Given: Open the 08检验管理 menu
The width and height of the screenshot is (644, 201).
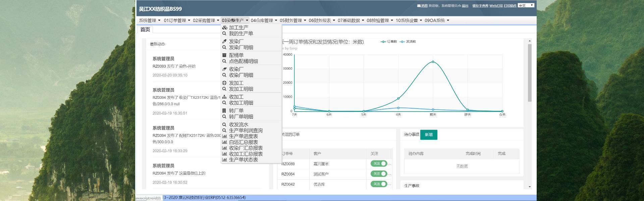Looking at the screenshot, I should pyautogui.click(x=380, y=20).
